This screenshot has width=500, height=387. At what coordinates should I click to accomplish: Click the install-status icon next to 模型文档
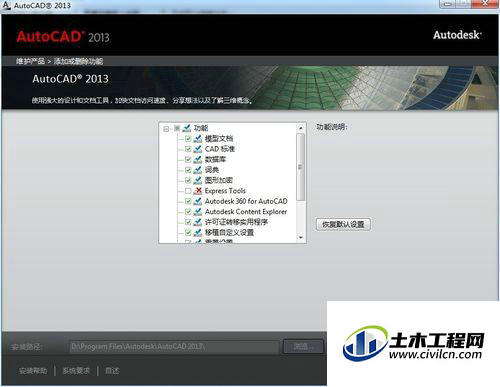(198, 138)
